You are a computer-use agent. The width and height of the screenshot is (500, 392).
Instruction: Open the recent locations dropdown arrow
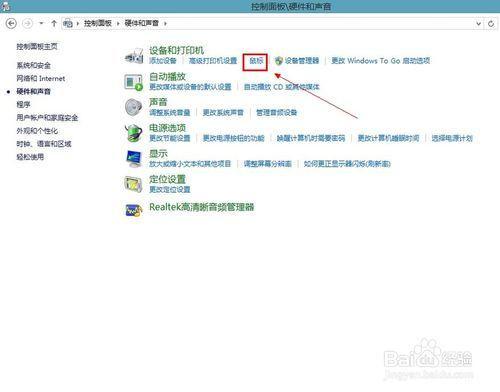(41, 23)
